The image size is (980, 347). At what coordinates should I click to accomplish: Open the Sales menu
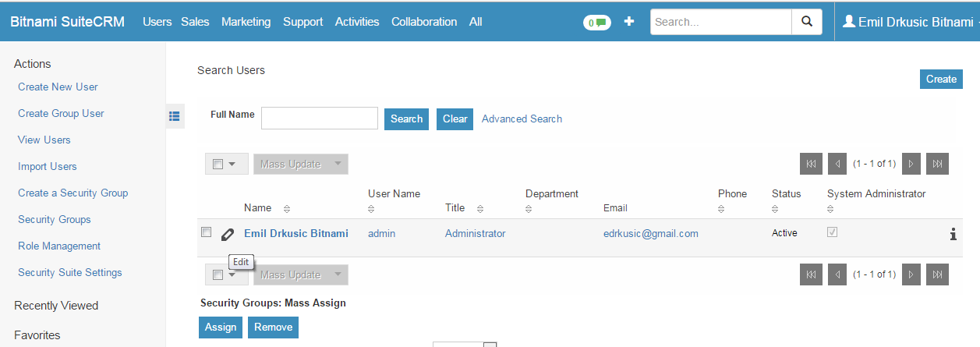tap(195, 22)
